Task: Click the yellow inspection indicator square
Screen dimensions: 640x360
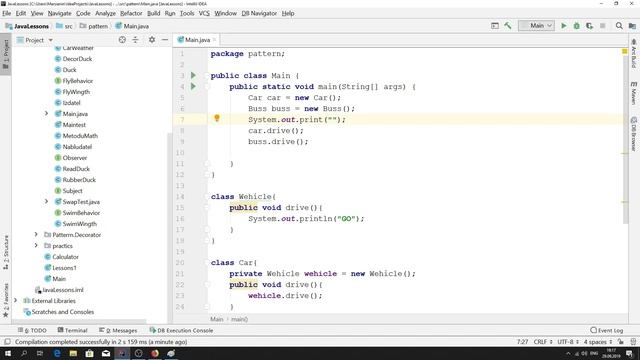Action: point(624,51)
